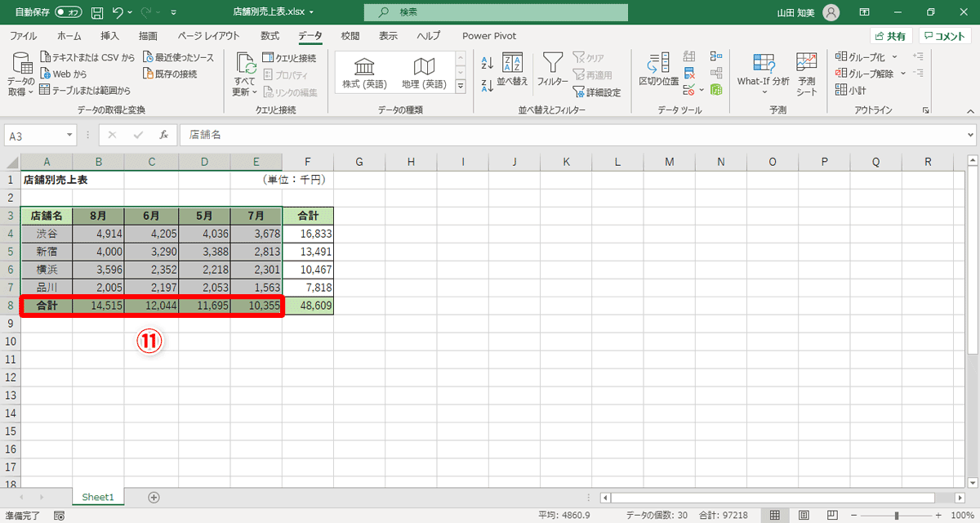Screen dimensions: 980x523
Task: Switch to the Home (ホーム) tab
Action: pos(69,36)
